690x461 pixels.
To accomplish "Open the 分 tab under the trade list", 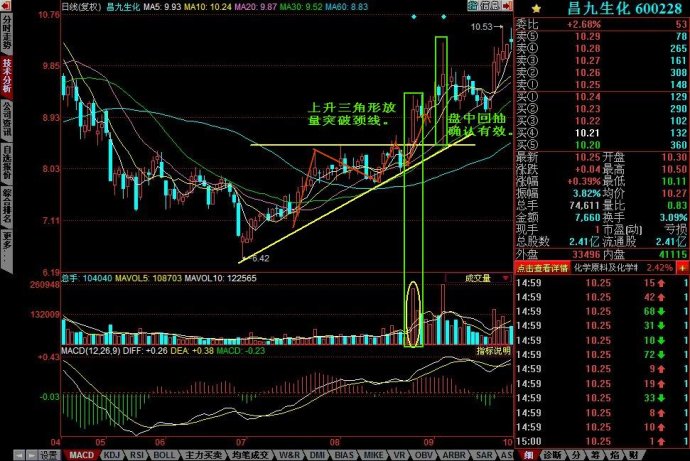I will click(576, 455).
